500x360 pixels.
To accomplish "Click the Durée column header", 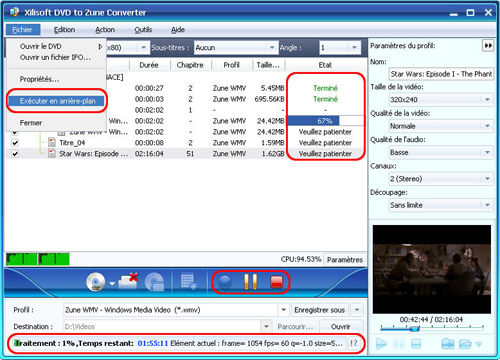I will click(x=149, y=65).
